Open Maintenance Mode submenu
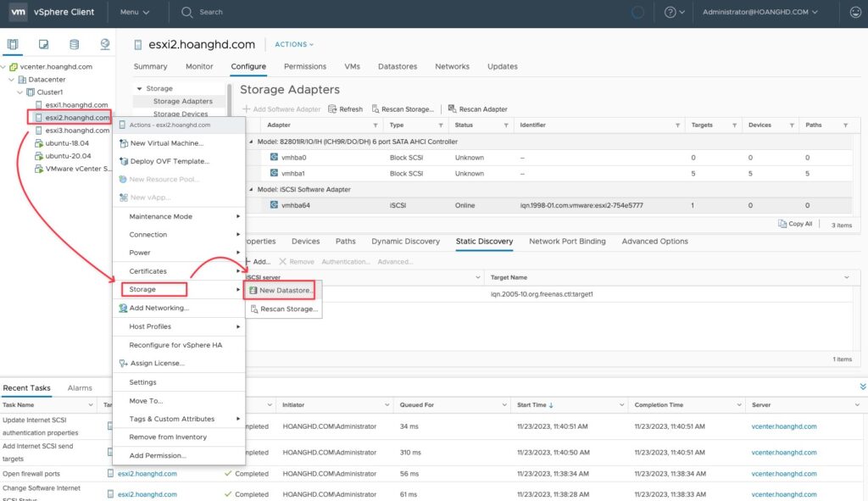The image size is (868, 501). point(179,216)
